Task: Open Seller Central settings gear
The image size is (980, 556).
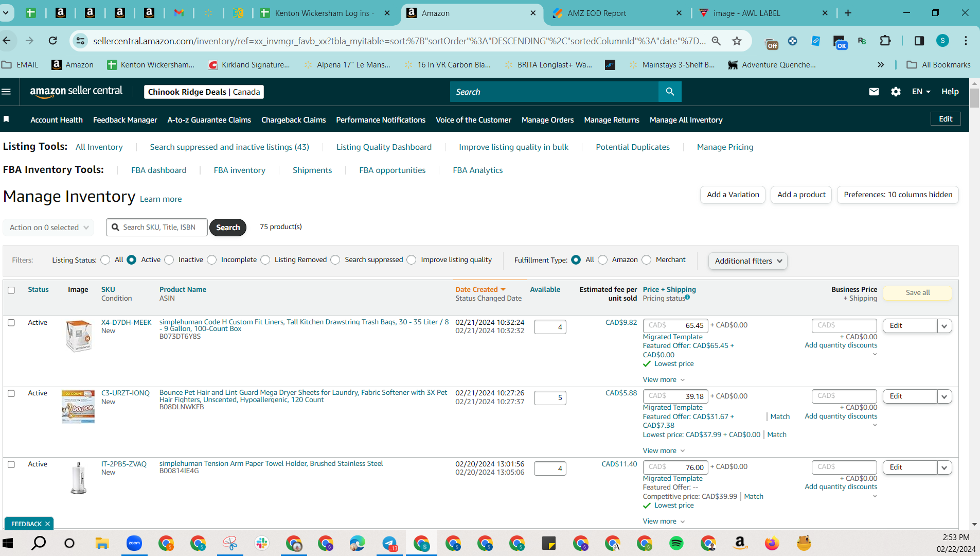Action: 896,92
